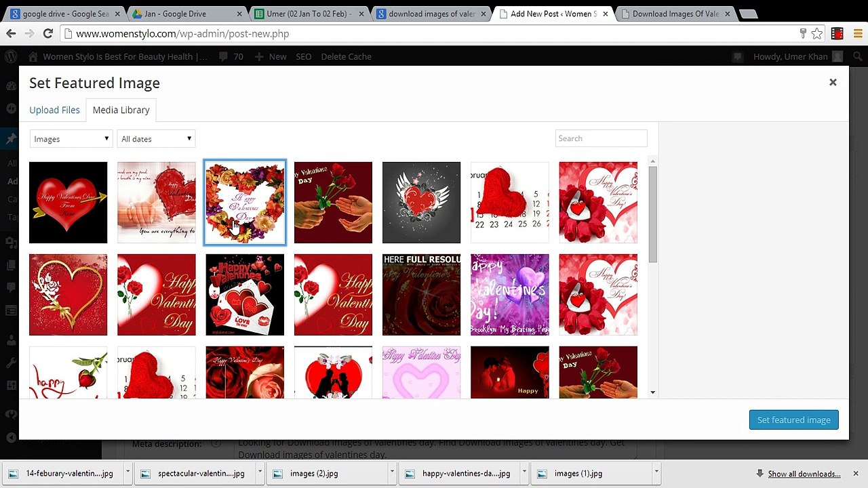Close the downloads bar
868x488 pixels.
[x=856, y=473]
